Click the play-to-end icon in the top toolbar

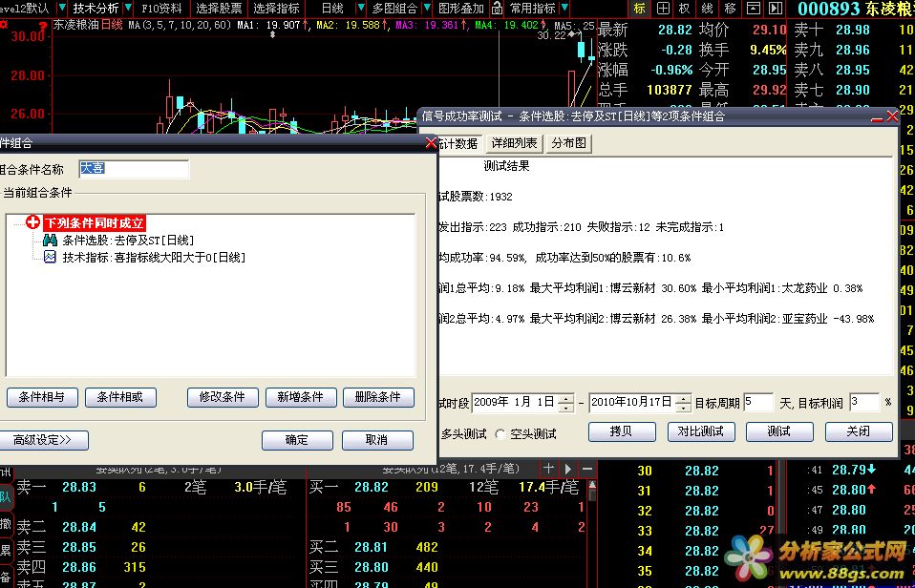pyautogui.click(x=775, y=9)
